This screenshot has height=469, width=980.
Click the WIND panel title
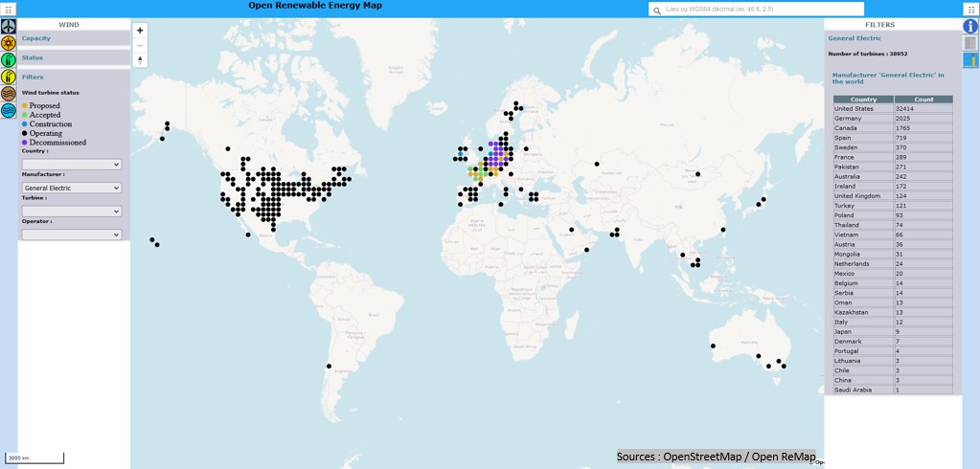point(69,24)
